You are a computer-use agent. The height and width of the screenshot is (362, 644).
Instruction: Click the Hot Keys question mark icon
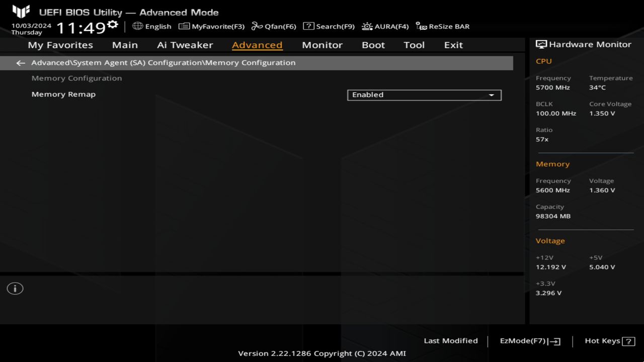click(x=628, y=341)
